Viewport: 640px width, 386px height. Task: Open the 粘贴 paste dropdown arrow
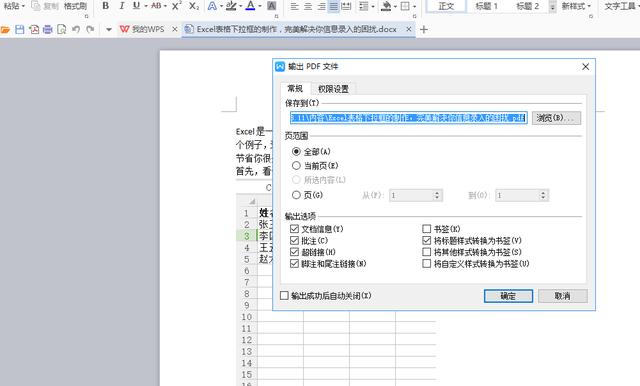coord(23,6)
